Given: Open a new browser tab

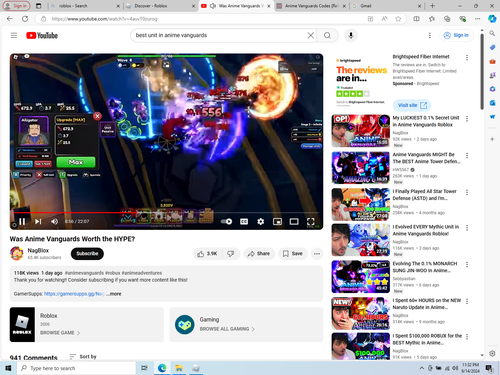Looking at the screenshot, I should click(432, 6).
